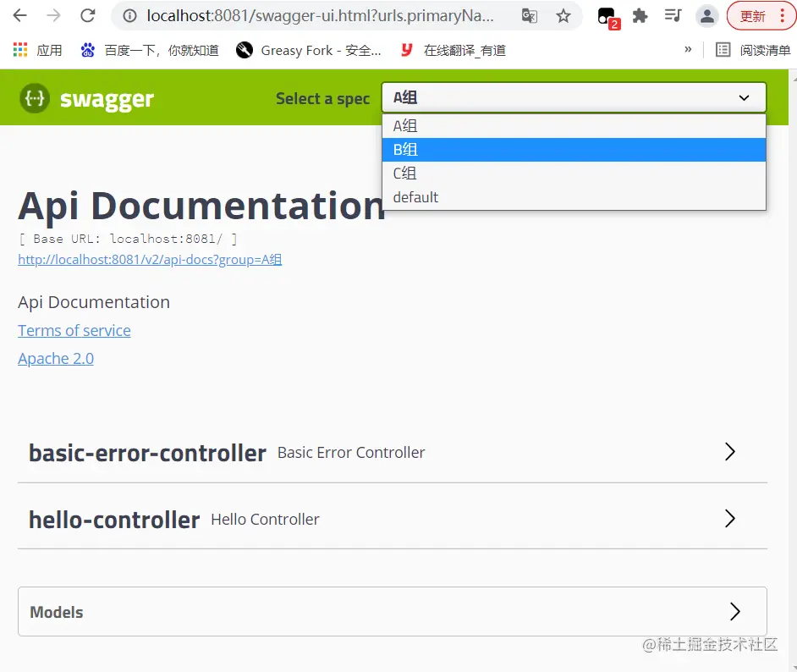Pick the default spec option
The width and height of the screenshot is (797, 672).
tap(574, 197)
